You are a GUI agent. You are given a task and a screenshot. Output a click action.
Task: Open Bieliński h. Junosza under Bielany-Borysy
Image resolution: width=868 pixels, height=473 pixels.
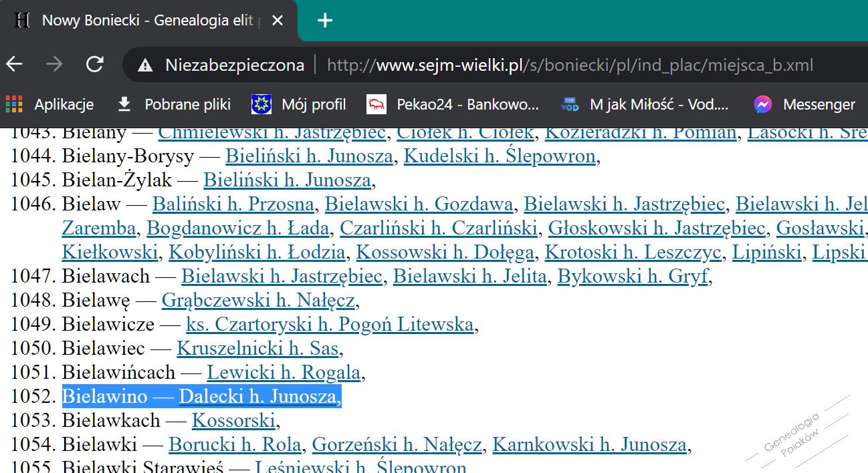[309, 156]
